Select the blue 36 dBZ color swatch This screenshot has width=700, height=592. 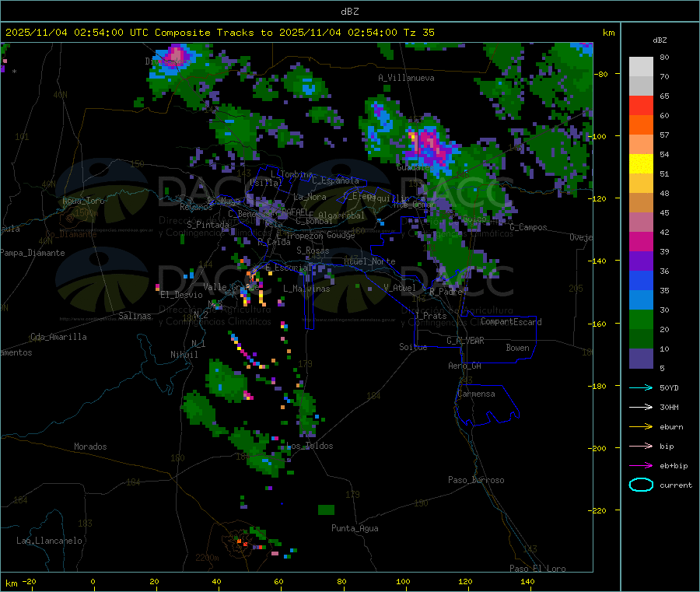[641, 280]
